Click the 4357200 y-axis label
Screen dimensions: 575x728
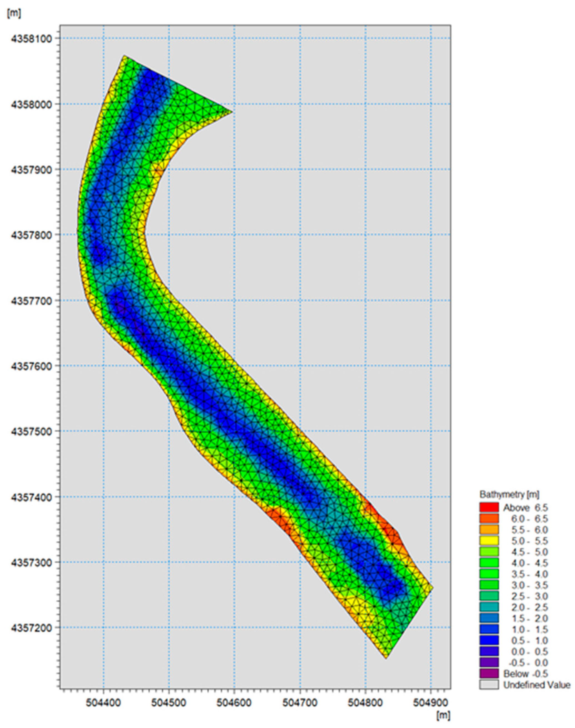click(32, 628)
